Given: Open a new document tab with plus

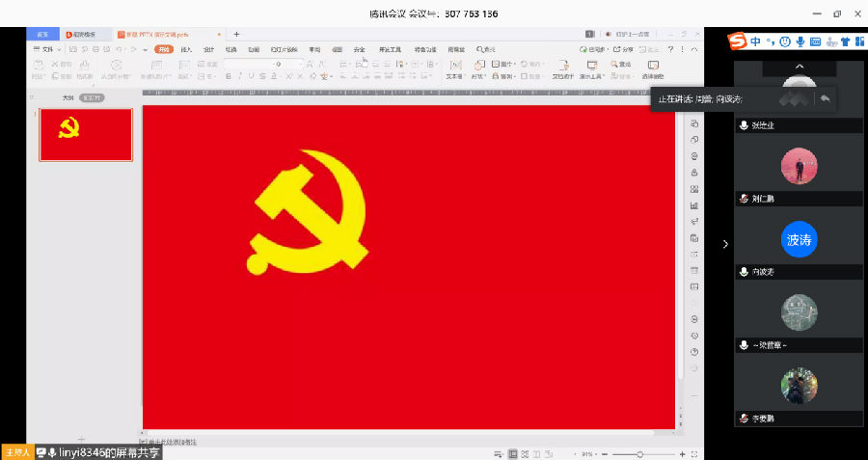Looking at the screenshot, I should [236, 35].
